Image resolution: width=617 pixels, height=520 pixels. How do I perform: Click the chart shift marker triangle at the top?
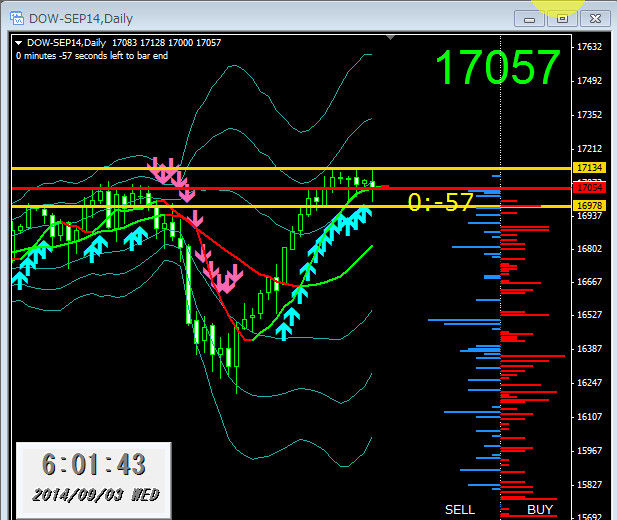tap(390, 37)
